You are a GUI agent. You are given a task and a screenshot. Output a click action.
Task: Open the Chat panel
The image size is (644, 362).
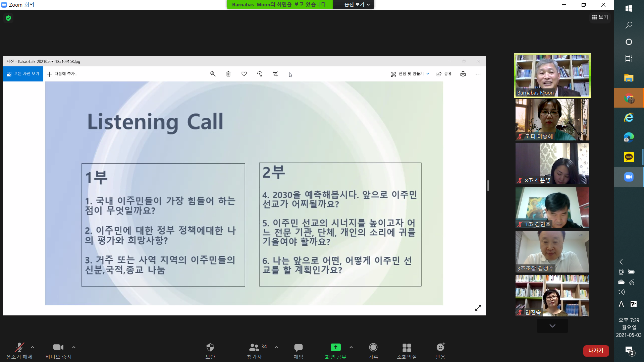click(298, 348)
